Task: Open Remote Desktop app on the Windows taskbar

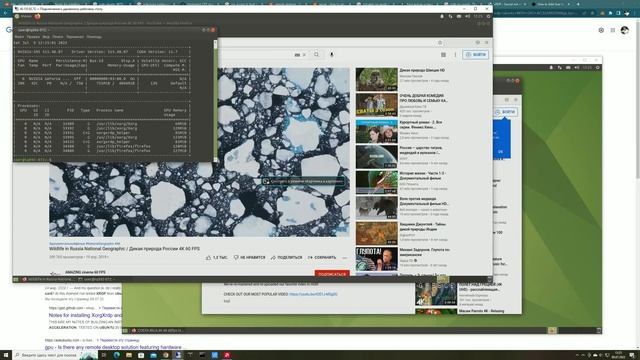Action: (x=178, y=355)
